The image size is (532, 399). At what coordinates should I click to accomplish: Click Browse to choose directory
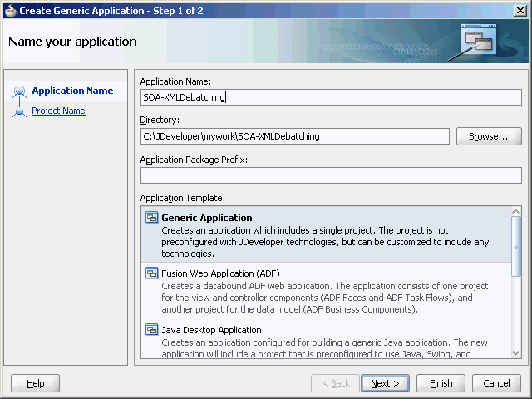(x=489, y=136)
